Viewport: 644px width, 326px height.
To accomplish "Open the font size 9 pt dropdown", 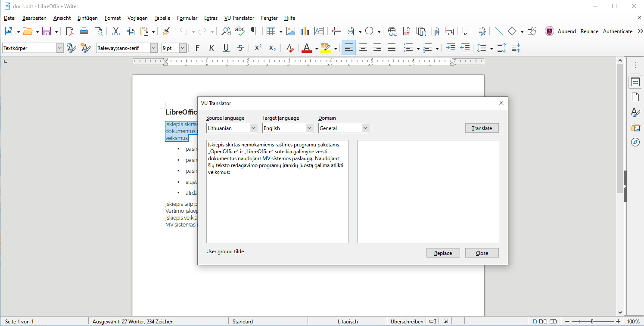I will pyautogui.click(x=183, y=48).
